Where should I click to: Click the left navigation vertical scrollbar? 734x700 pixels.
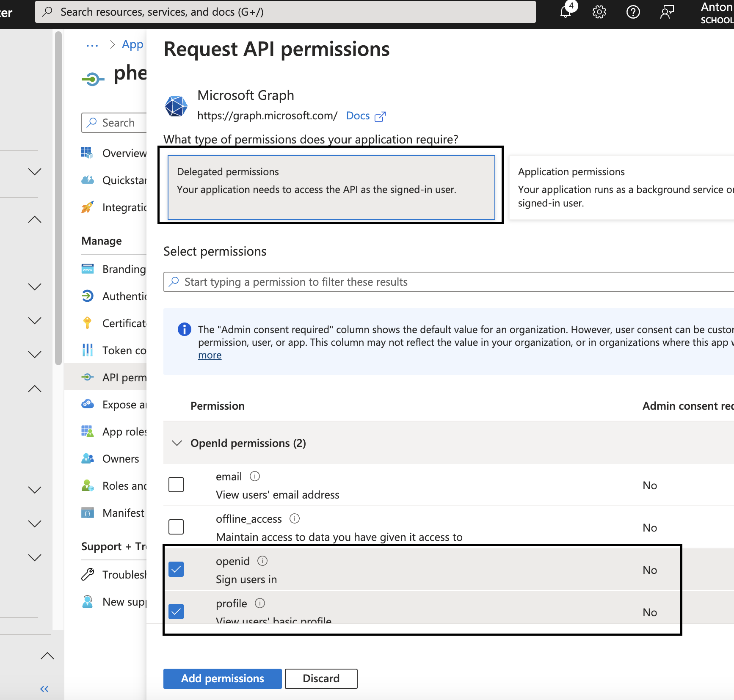pos(58,198)
